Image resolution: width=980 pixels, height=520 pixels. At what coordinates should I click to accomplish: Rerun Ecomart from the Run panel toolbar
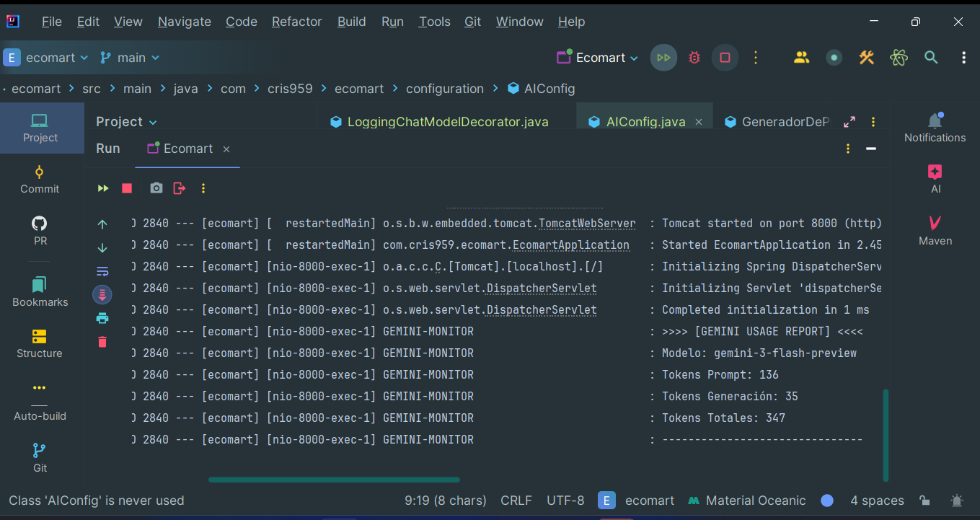coord(103,188)
